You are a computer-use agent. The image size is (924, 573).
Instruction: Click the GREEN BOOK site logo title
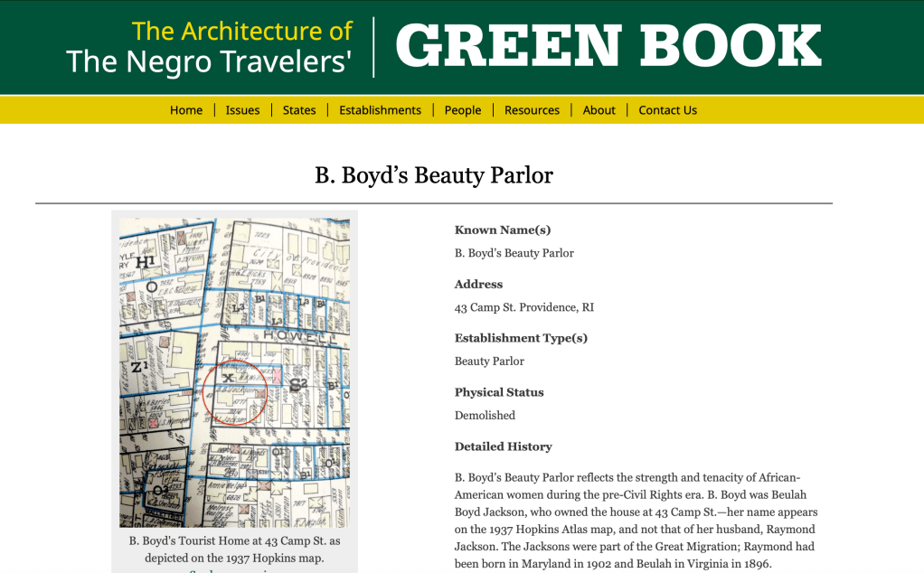(x=608, y=47)
